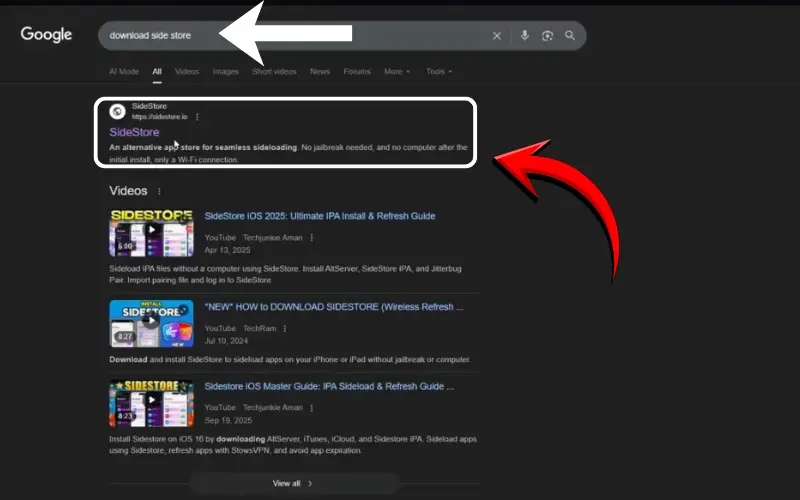Open three-dot menu beside sidestore.io URL
This screenshot has width=800, height=500.
197,117
